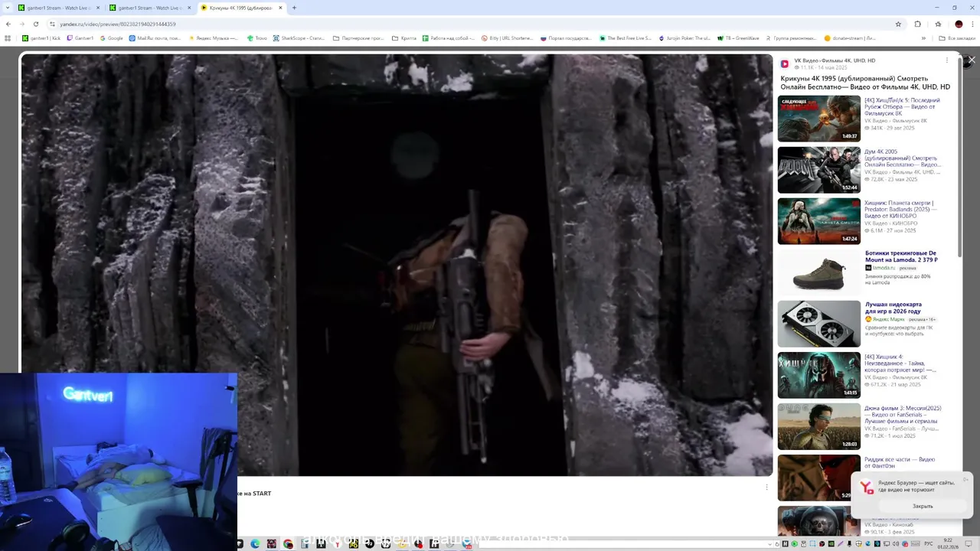Open the three-dot menu beside VK Видео header
Screen dimensions: 980x551
(x=947, y=60)
